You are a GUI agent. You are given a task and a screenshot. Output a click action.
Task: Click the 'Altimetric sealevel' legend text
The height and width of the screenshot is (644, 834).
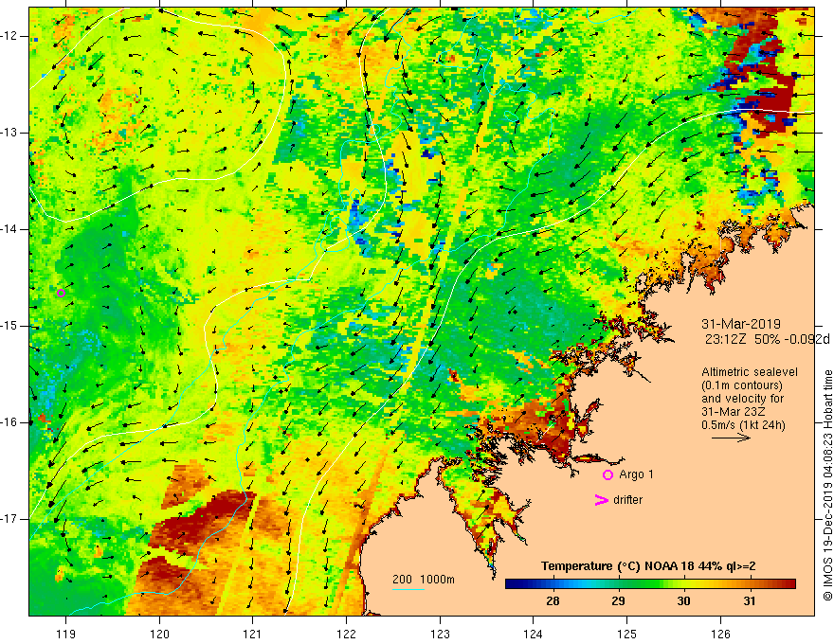coord(750,372)
